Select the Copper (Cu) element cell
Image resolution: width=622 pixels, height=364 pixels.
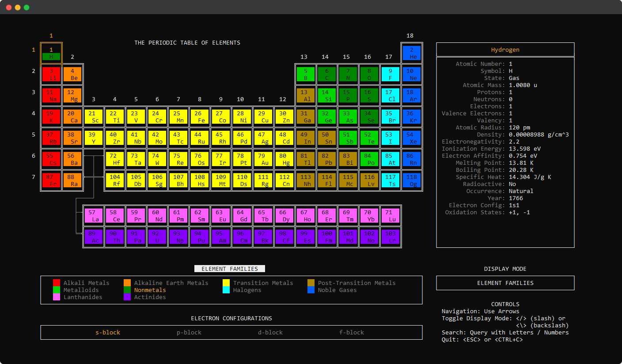pyautogui.click(x=263, y=117)
